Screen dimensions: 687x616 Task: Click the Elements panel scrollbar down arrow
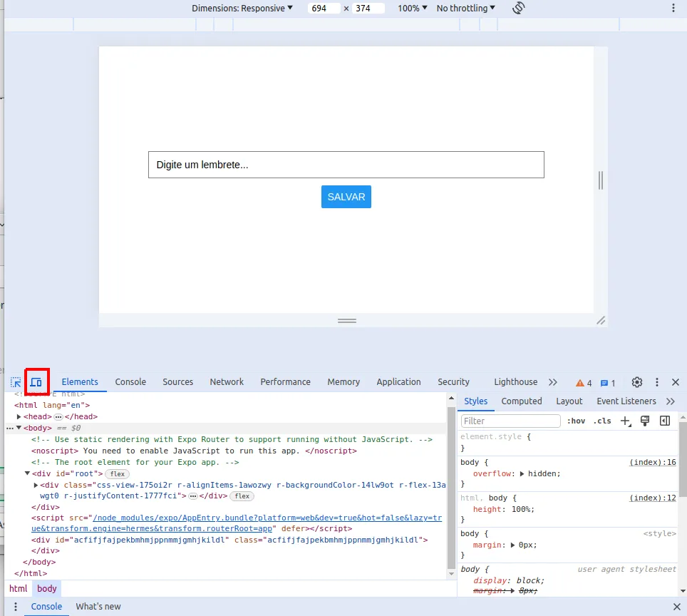pyautogui.click(x=452, y=574)
